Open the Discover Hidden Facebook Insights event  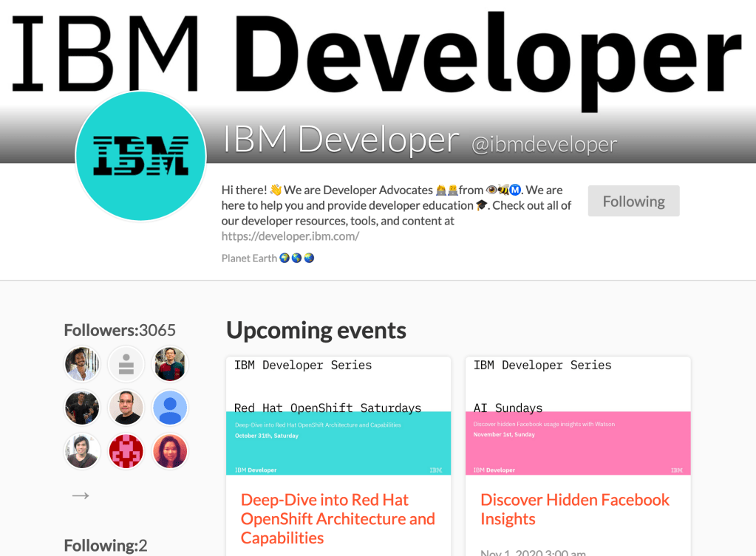(x=575, y=509)
